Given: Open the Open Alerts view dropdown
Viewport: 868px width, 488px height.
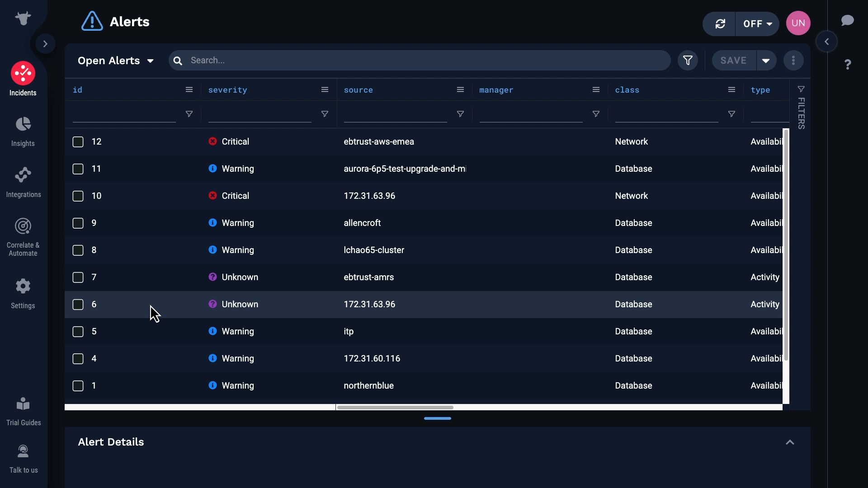Looking at the screenshot, I should (x=116, y=61).
